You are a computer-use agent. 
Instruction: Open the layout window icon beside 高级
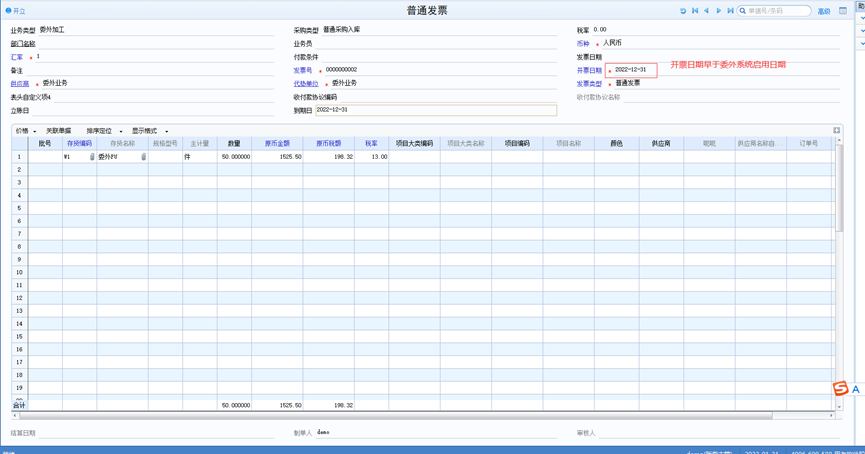843,11
